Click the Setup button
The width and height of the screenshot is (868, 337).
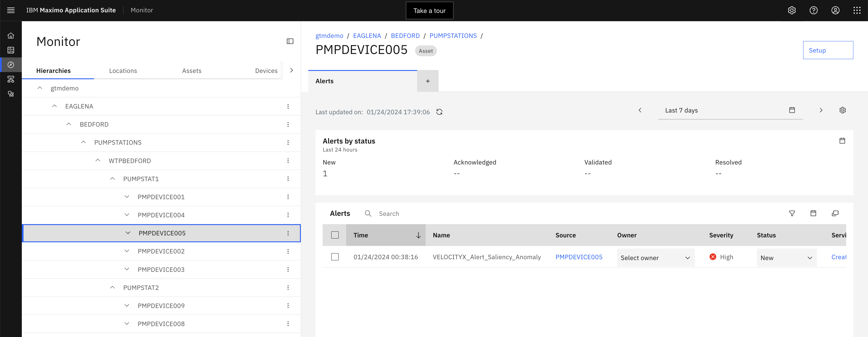828,50
